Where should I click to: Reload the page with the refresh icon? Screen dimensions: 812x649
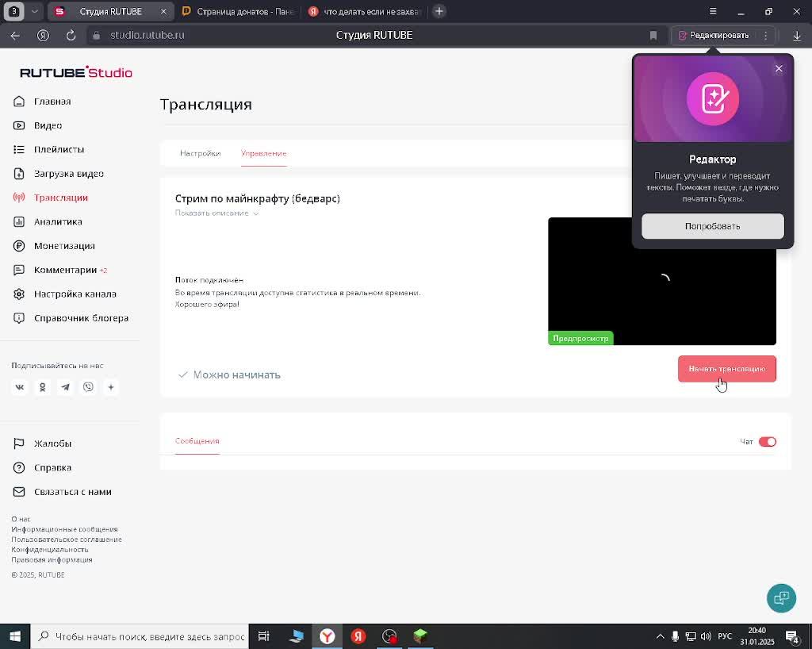tap(71, 35)
